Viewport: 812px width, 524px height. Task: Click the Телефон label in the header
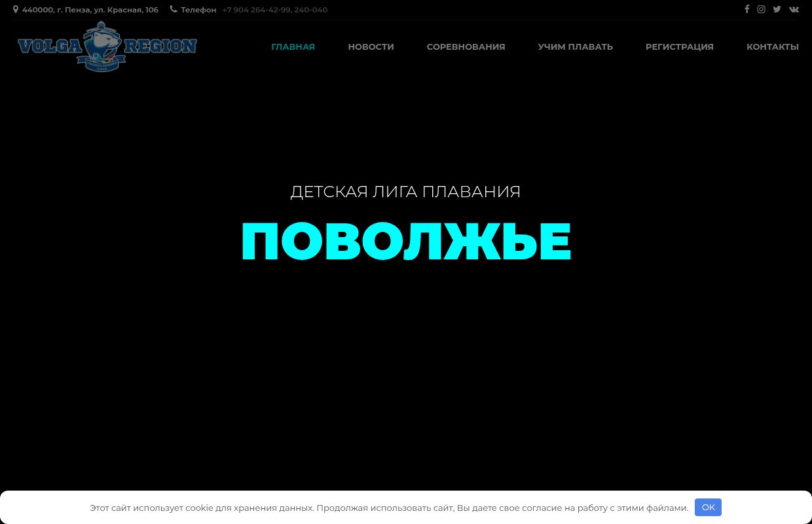coord(198,9)
